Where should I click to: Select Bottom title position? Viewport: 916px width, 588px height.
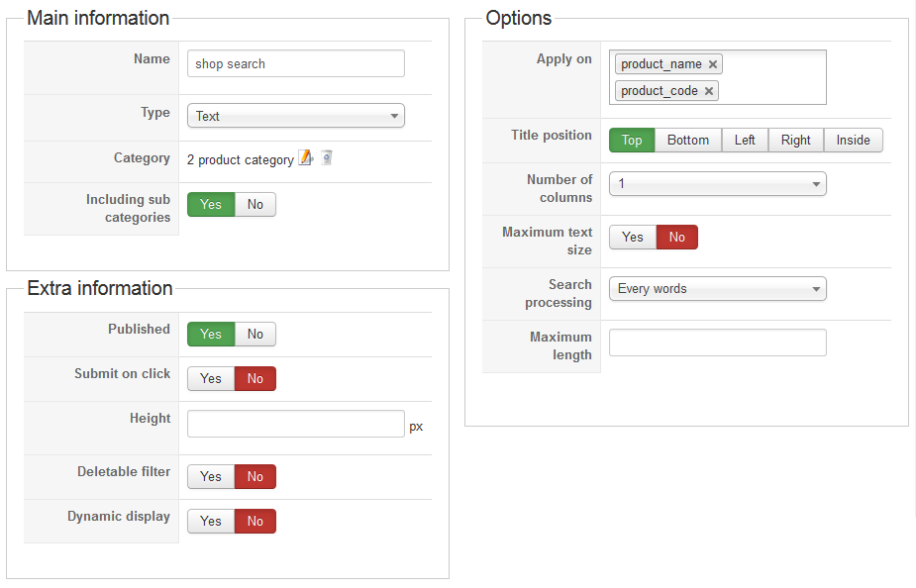688,141
